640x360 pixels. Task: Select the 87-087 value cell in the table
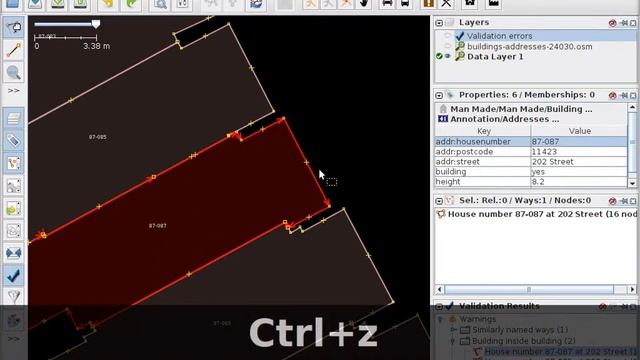(x=579, y=142)
